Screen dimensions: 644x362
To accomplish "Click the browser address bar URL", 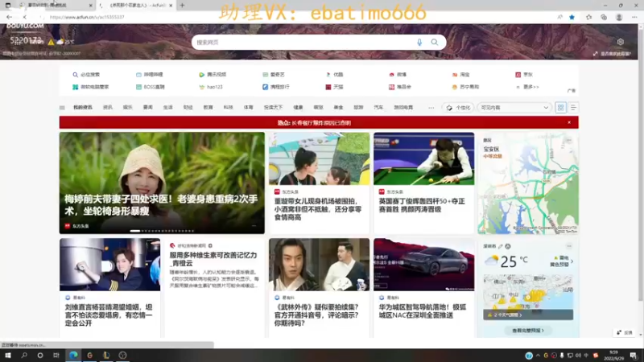I will click(x=87, y=17).
